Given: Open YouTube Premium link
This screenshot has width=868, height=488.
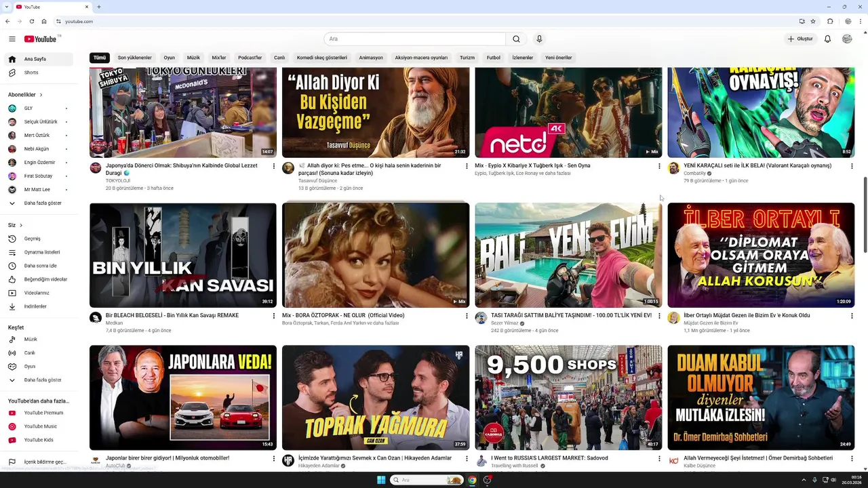Looking at the screenshot, I should tap(39, 413).
